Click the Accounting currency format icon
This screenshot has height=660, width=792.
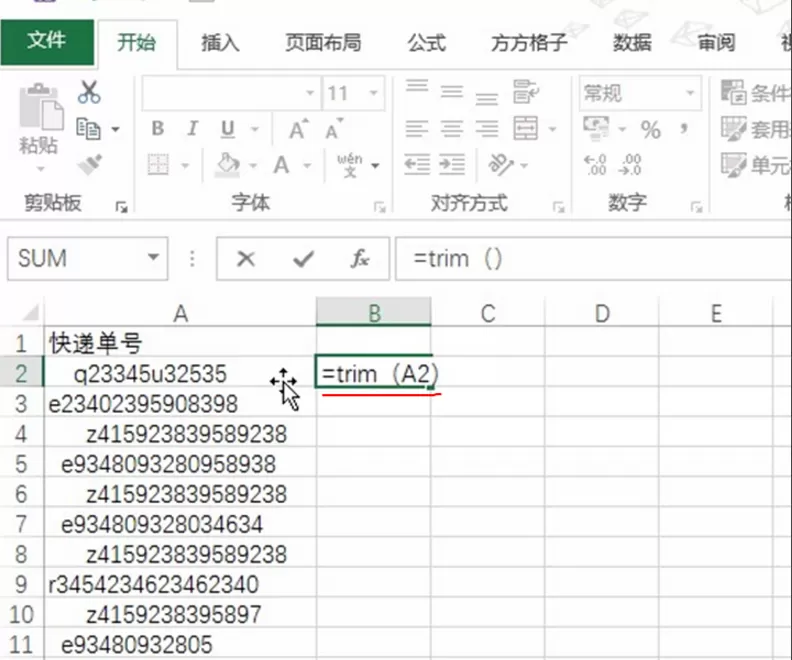coord(596,128)
